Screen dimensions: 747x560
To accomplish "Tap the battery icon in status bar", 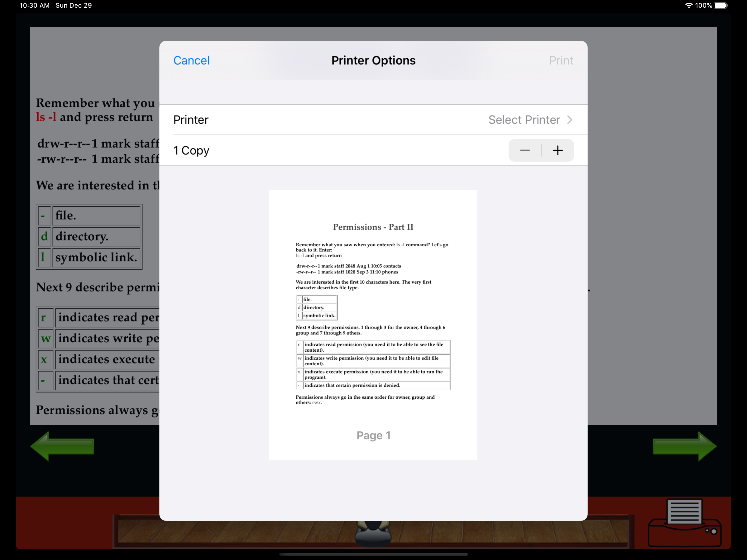I will click(x=720, y=5).
